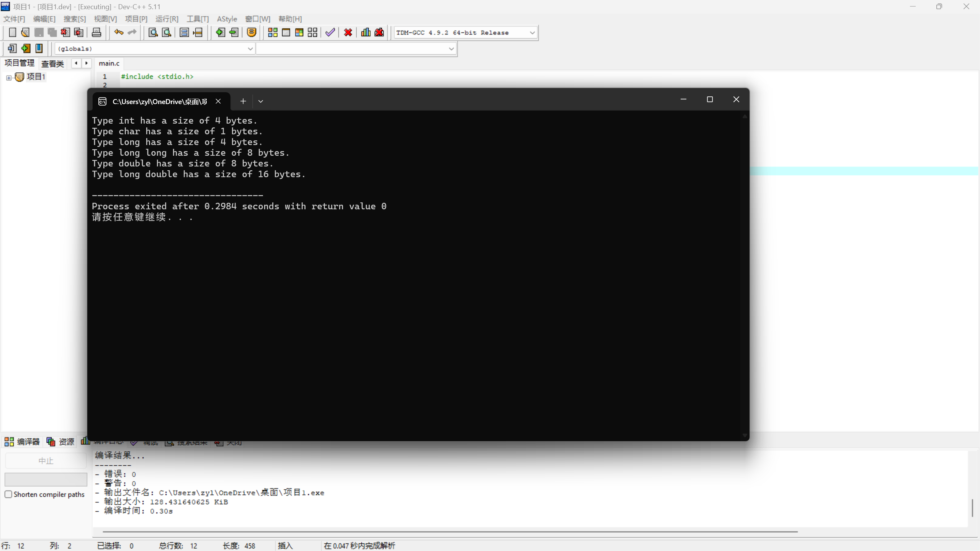Viewport: 980px width, 551px height.
Task: Open the 资源 resources tab
Action: click(x=60, y=442)
